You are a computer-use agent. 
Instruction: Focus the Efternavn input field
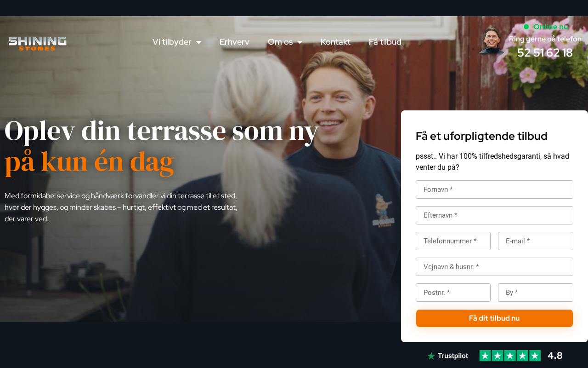494,215
